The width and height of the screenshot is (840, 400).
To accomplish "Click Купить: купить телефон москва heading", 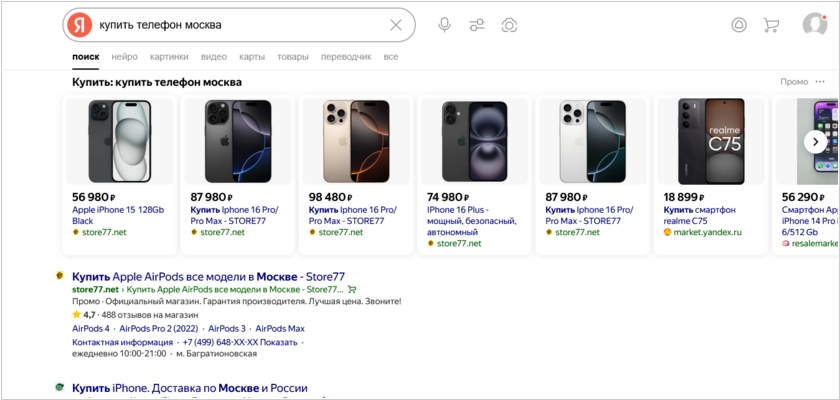I will [157, 82].
